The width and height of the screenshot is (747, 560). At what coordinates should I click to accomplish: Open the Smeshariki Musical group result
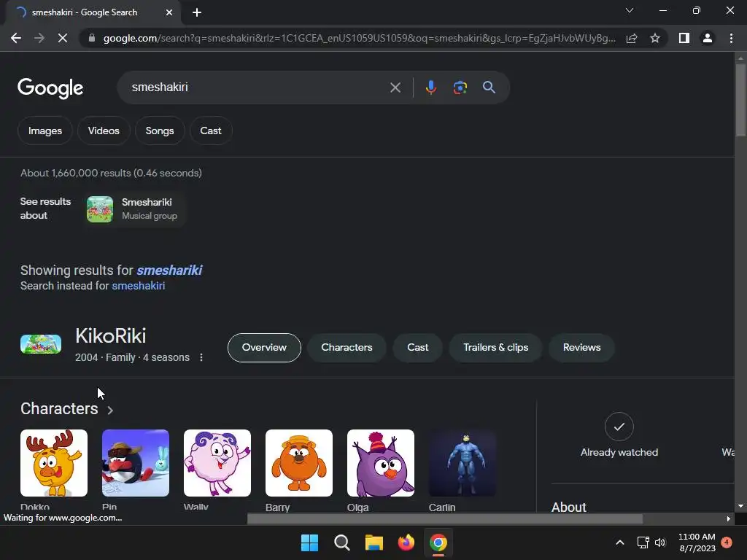click(135, 209)
